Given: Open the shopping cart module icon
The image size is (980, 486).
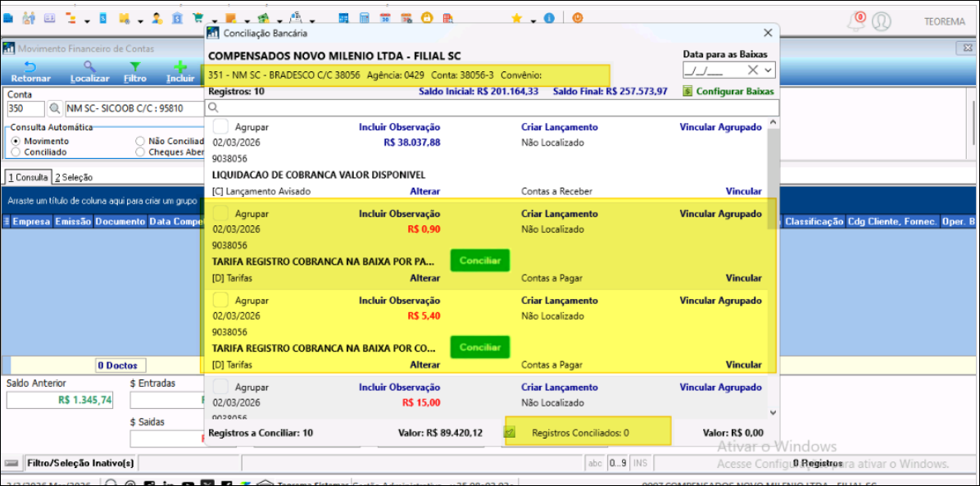Looking at the screenshot, I should coord(197,18).
